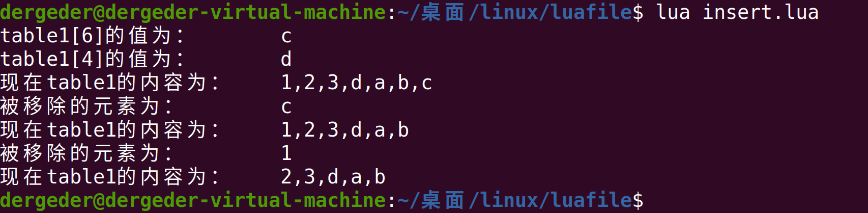This screenshot has width=868, height=213.
Task: Click the final output list '2,3,d,a,b'
Action: [333, 176]
